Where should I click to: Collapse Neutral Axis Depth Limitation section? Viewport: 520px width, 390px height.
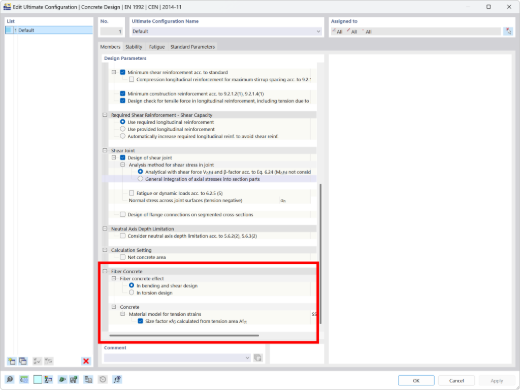(x=105, y=229)
